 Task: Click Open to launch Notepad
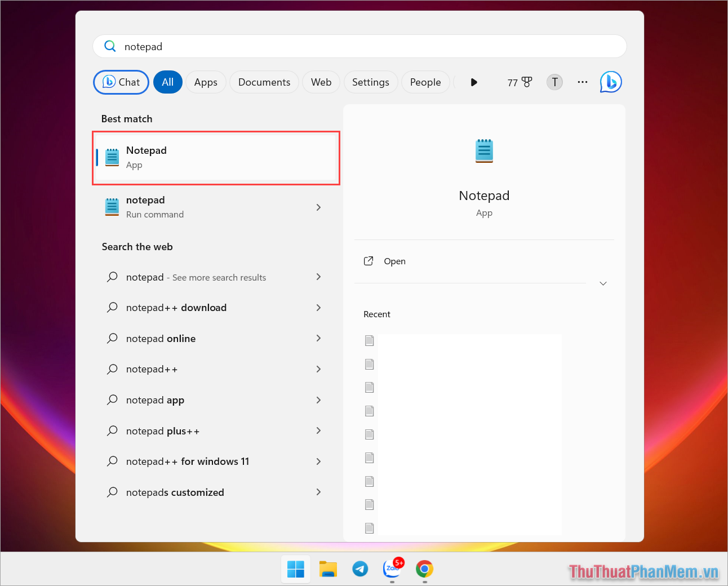coord(394,261)
